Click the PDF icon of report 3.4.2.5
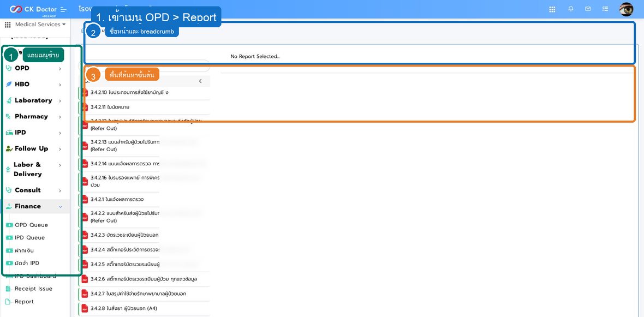The image size is (644, 317). 85,265
